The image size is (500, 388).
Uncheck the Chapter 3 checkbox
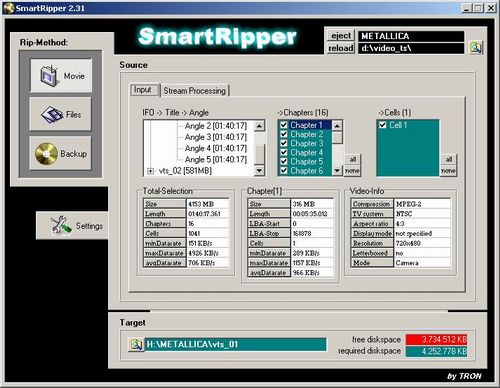284,143
